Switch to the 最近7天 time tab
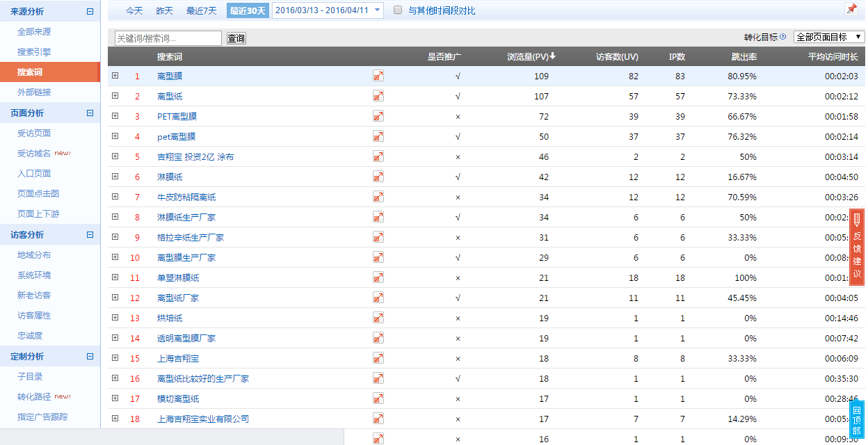Screen dimensions: 868x445 tap(201, 10)
